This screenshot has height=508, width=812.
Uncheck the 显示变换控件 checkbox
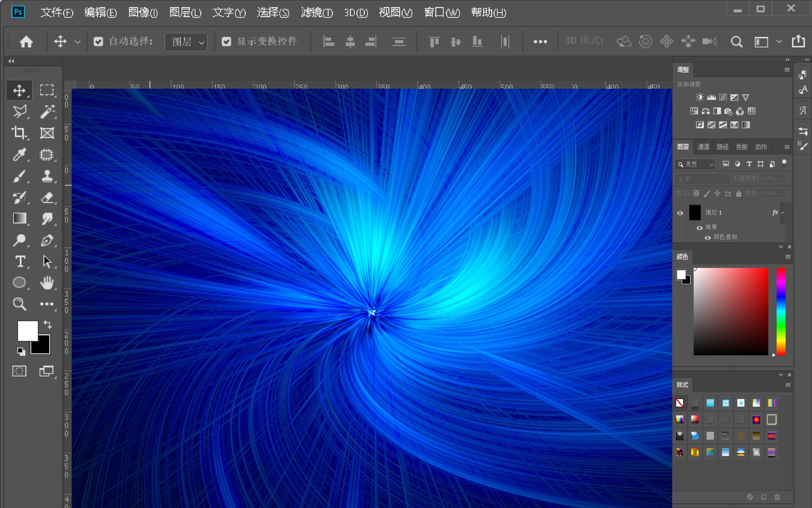(226, 42)
